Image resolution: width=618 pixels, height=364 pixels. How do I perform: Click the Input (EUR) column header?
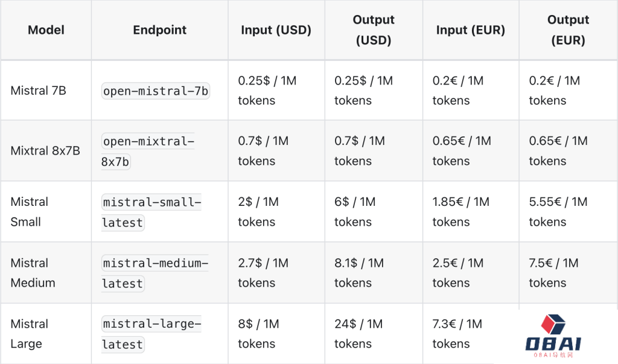(470, 30)
